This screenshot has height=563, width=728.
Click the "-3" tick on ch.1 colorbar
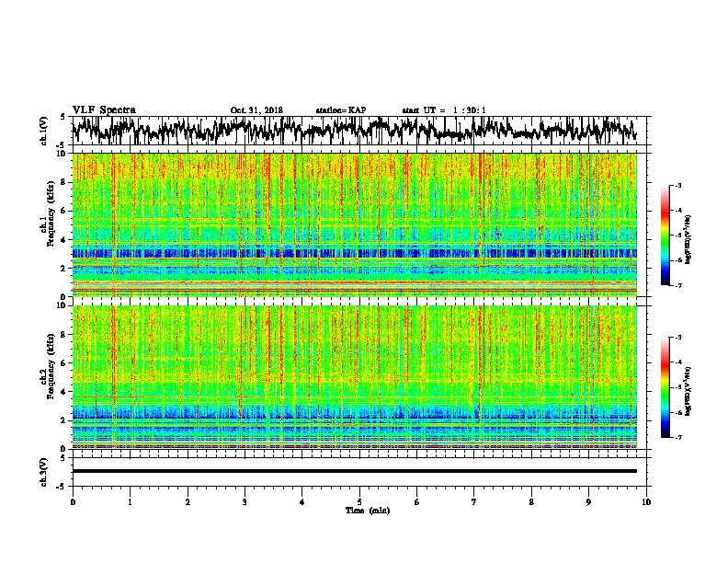[x=677, y=186]
